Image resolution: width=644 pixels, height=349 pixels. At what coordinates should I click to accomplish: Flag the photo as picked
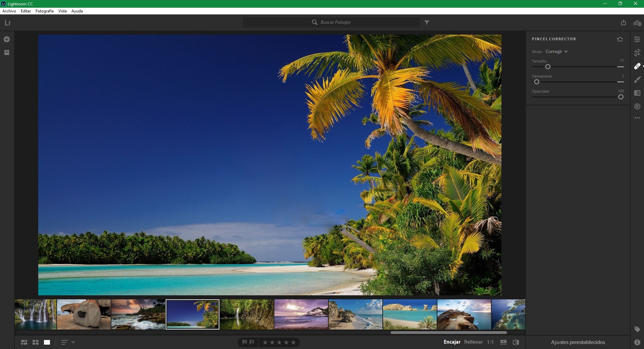coord(245,342)
